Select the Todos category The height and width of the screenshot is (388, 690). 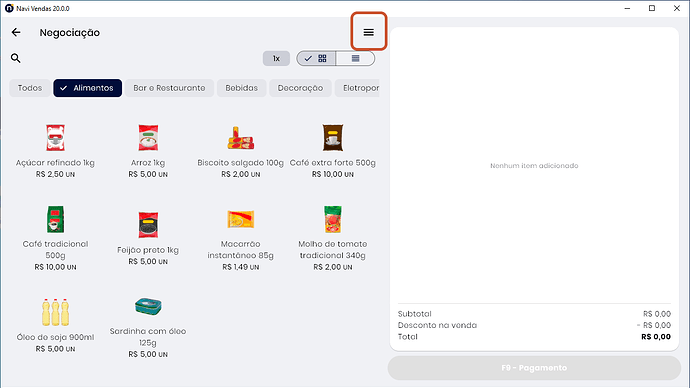30,88
